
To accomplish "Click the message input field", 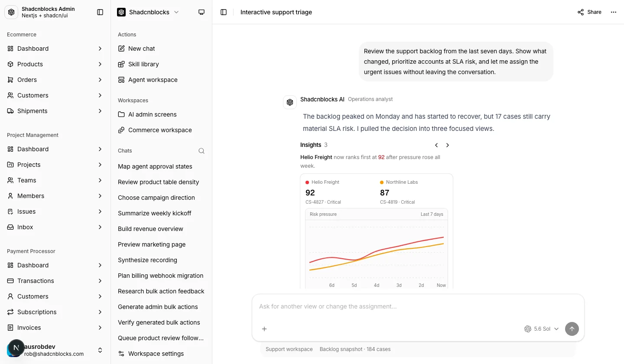I will click(418, 307).
